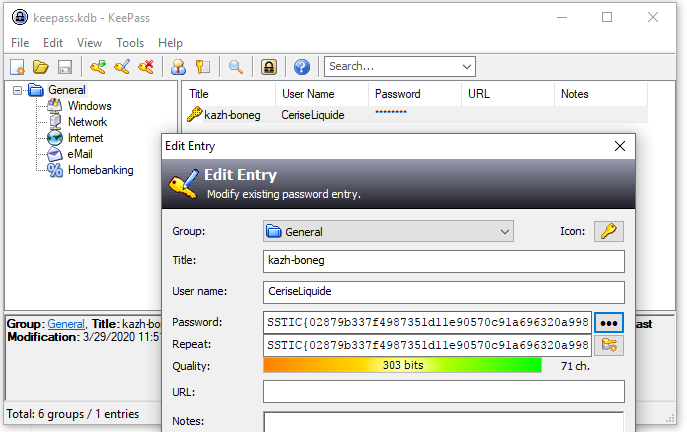Viewport: 687px width, 432px height.
Task: Click the Find magnifier toolbar icon
Action: [236, 67]
